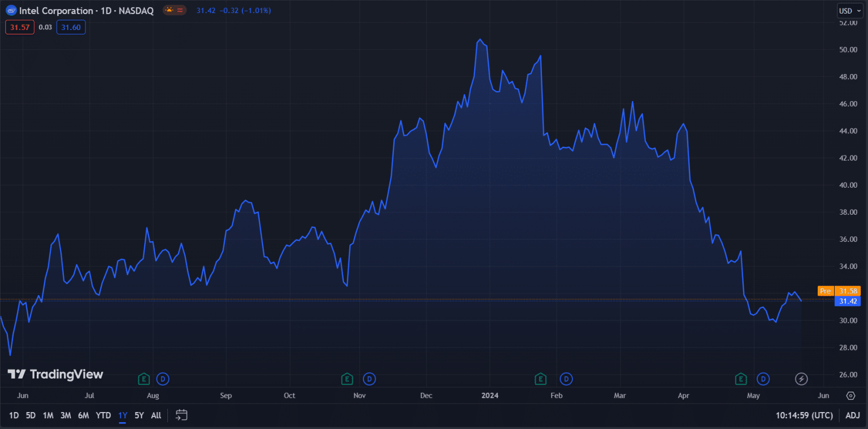Click the 0.03 spread value
The image size is (868, 429).
coord(45,27)
